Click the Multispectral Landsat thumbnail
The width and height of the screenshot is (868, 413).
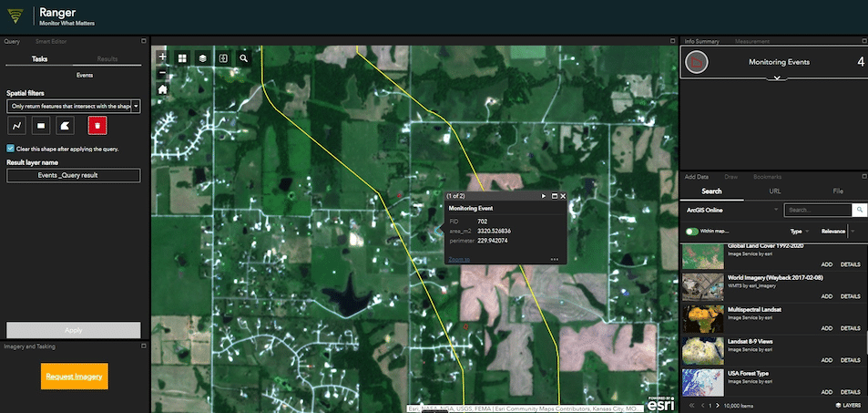point(702,319)
